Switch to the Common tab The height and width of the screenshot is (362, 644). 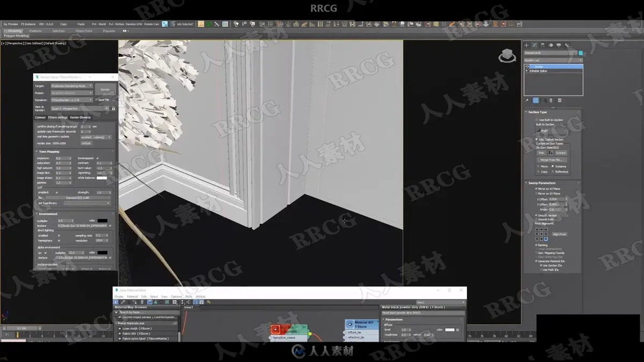click(40, 117)
